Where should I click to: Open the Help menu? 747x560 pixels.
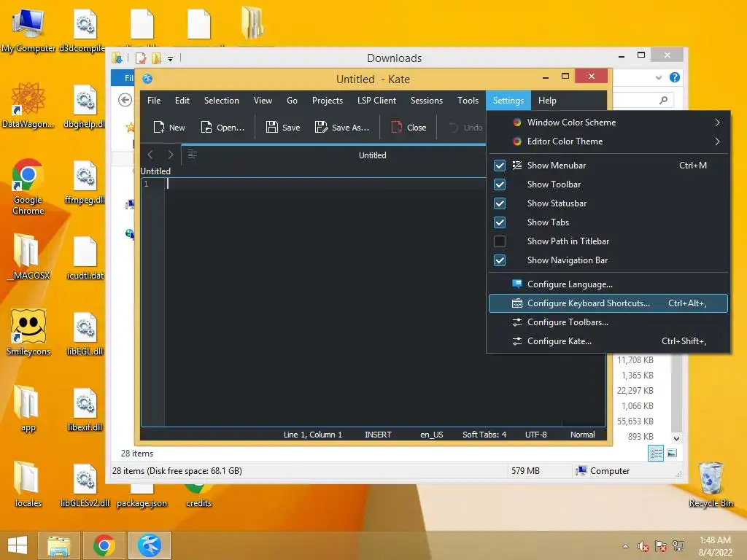tap(547, 101)
